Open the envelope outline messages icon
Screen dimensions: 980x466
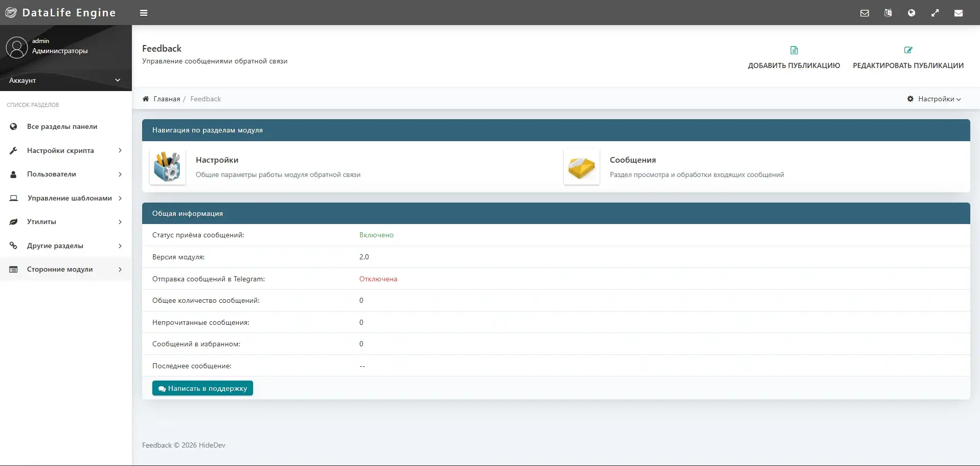tap(864, 13)
